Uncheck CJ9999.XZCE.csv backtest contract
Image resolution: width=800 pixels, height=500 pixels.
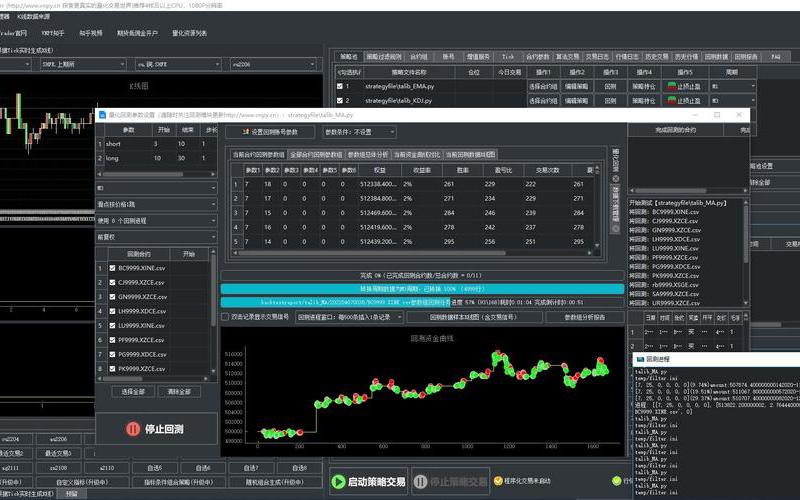tap(112, 282)
